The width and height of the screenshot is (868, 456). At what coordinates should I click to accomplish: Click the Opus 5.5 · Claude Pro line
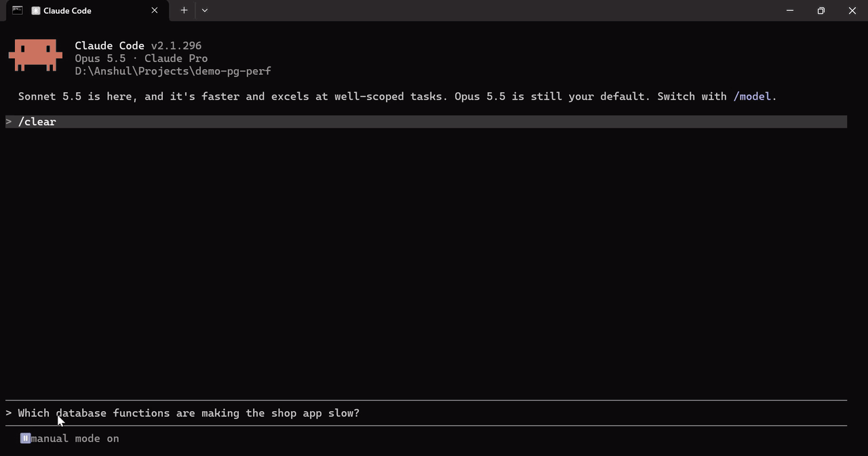141,58
